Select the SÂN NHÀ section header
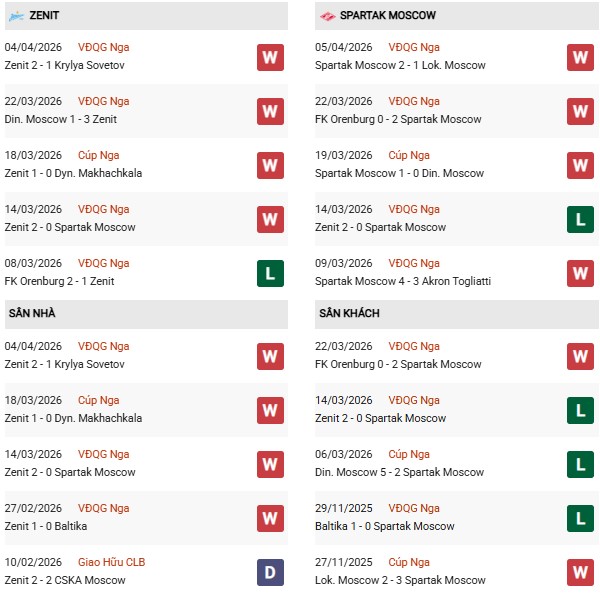Screen dimensions: 600x594 click(x=32, y=314)
